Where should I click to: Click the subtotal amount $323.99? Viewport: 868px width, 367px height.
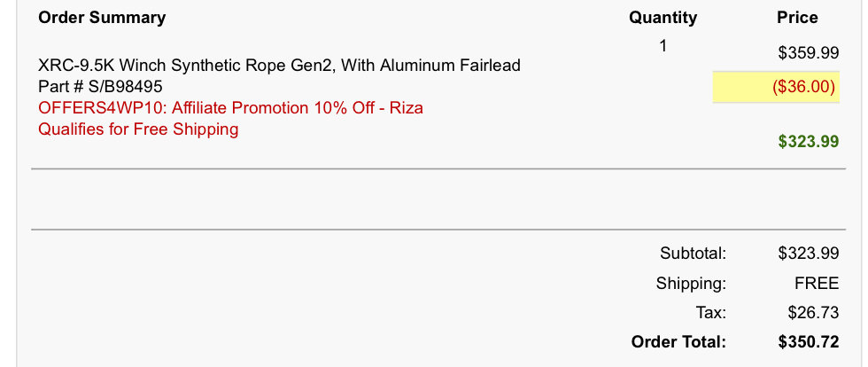(808, 254)
